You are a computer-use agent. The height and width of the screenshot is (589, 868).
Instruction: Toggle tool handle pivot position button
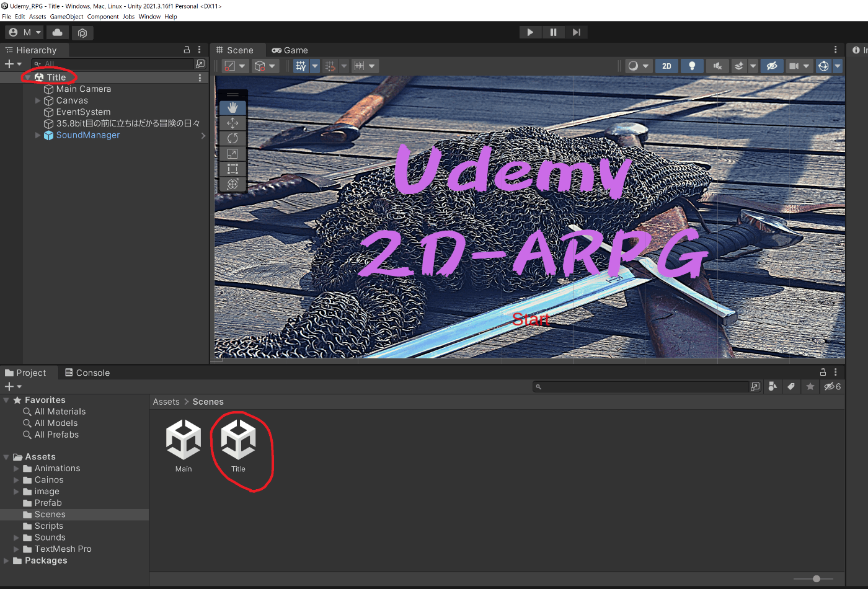click(236, 66)
